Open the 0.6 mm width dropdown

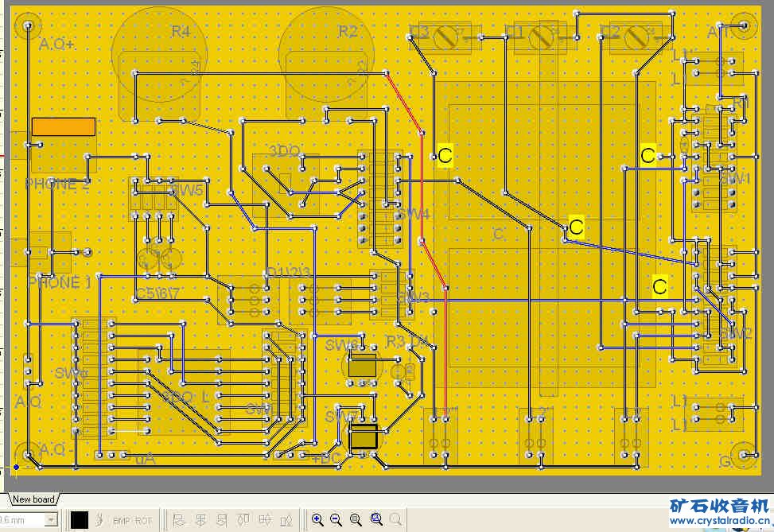(x=50, y=519)
